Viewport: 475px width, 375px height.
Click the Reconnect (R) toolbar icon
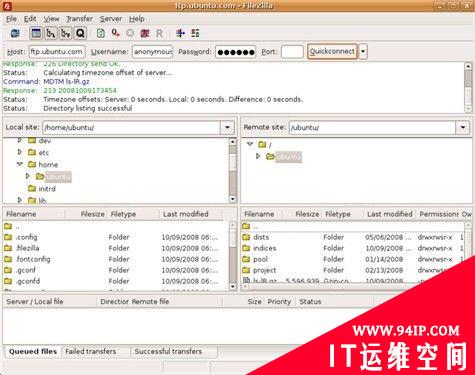(159, 33)
